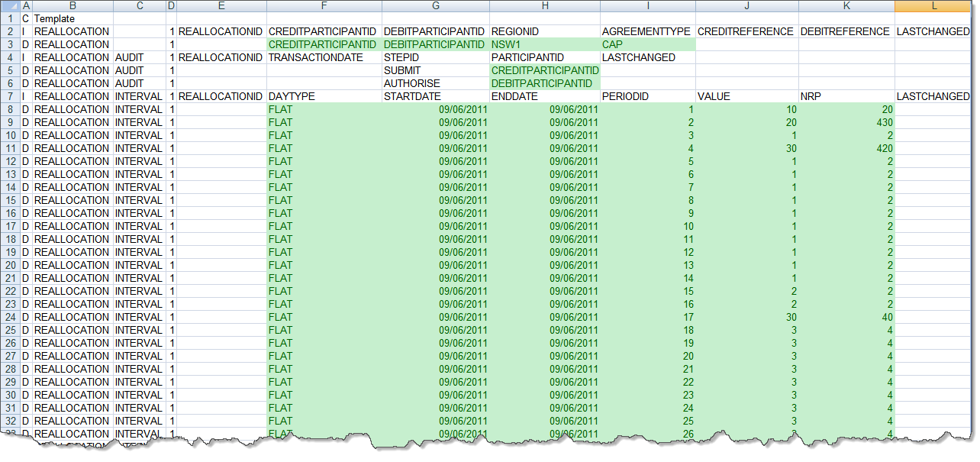The image size is (980, 462).
Task: Click the AGREEMENTTYPE heading cell
Action: tap(646, 32)
